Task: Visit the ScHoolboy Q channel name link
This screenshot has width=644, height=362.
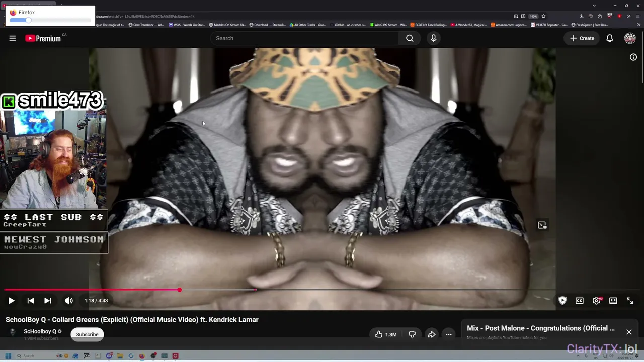Action: click(x=40, y=332)
